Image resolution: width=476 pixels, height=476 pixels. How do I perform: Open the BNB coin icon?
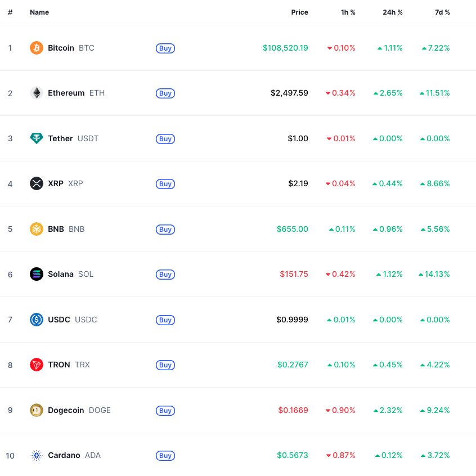coord(37,229)
